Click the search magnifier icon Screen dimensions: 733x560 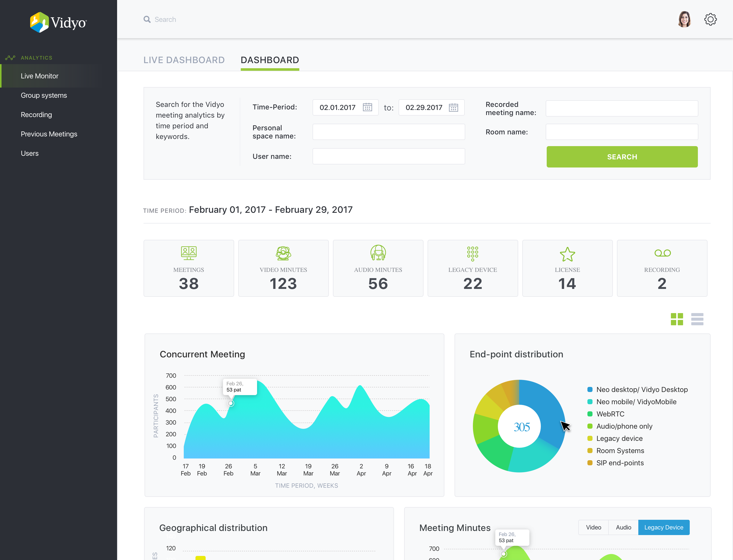(147, 19)
